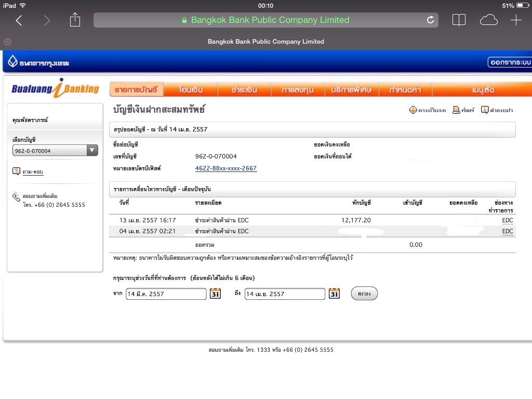Click the Bualuang iBanking logo
This screenshot has width=532, height=399.
click(x=55, y=88)
